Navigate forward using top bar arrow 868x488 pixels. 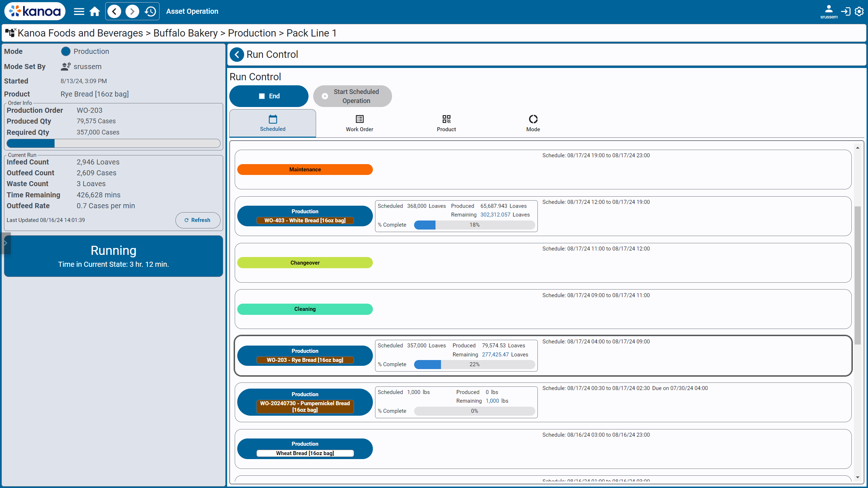(132, 12)
